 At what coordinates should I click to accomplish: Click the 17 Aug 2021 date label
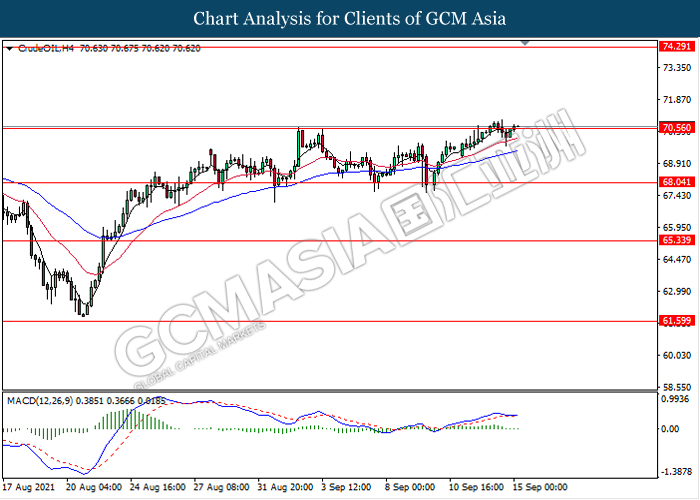[29, 487]
